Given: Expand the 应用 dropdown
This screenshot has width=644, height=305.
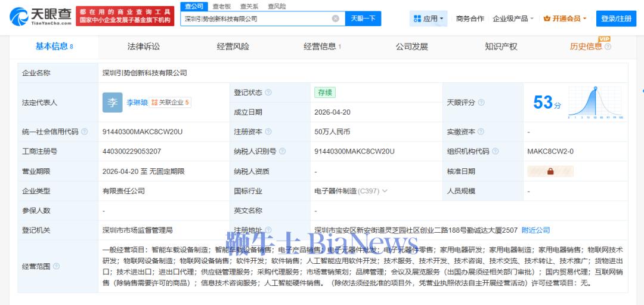Looking at the screenshot, I should 441,19.
